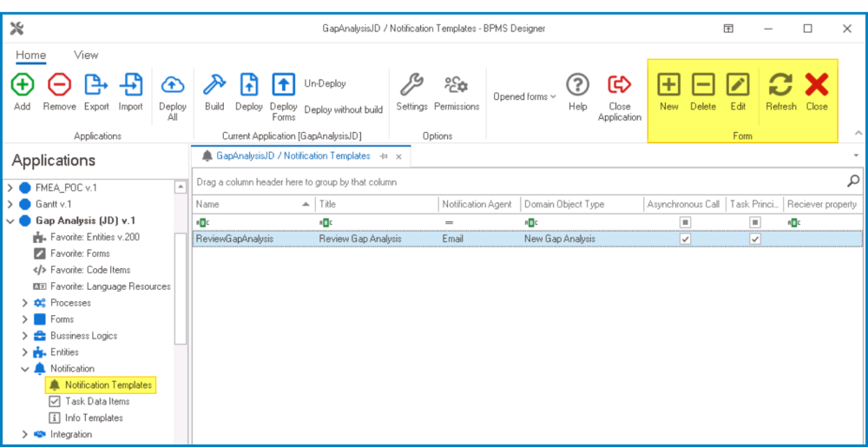
Task: Click the Name column filter operator icon
Action: pyautogui.click(x=203, y=222)
